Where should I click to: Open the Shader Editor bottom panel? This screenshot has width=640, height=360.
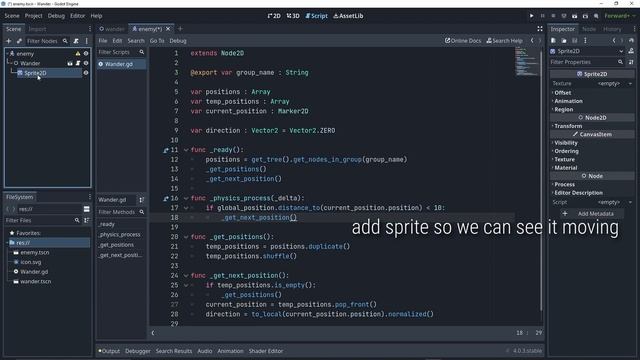(266, 351)
